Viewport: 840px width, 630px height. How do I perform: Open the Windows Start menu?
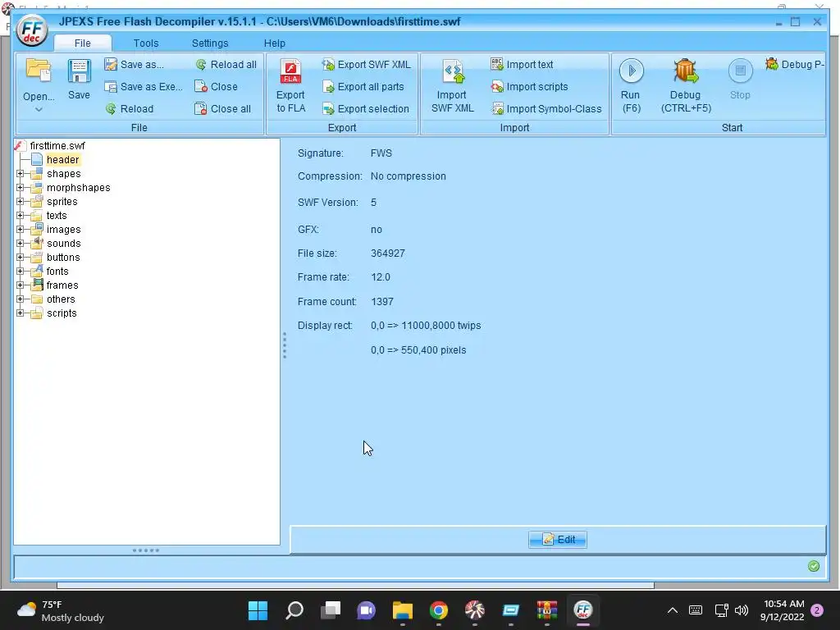(x=258, y=610)
